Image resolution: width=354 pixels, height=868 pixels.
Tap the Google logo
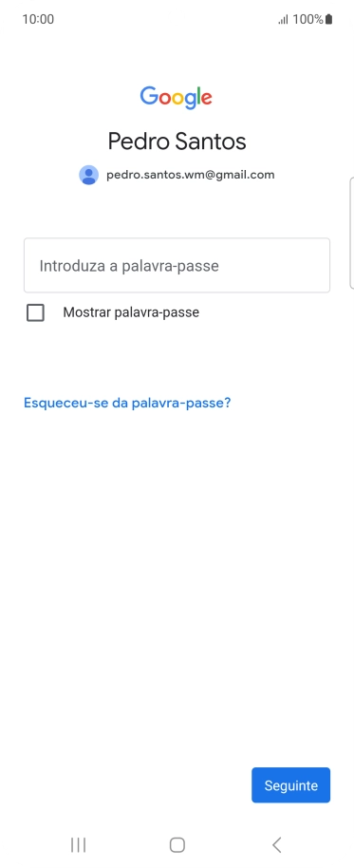click(176, 98)
